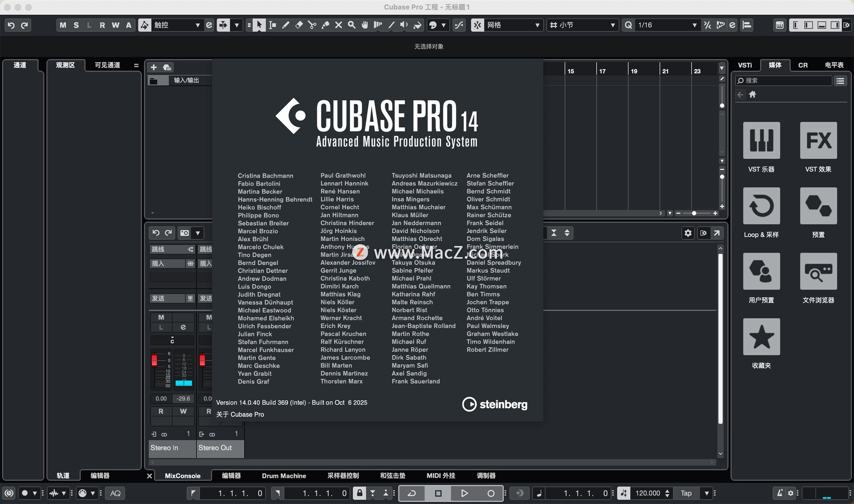The image size is (854, 504).
Task: Open VST Instruments media tile
Action: coord(761,141)
